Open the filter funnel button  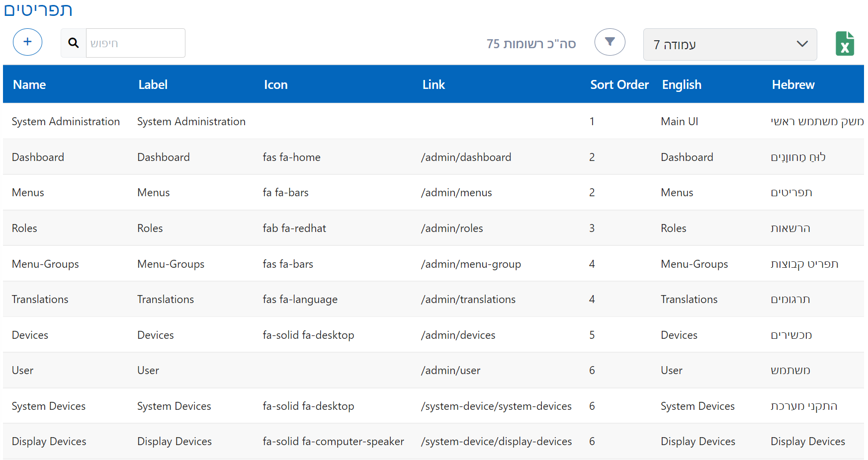tap(609, 42)
